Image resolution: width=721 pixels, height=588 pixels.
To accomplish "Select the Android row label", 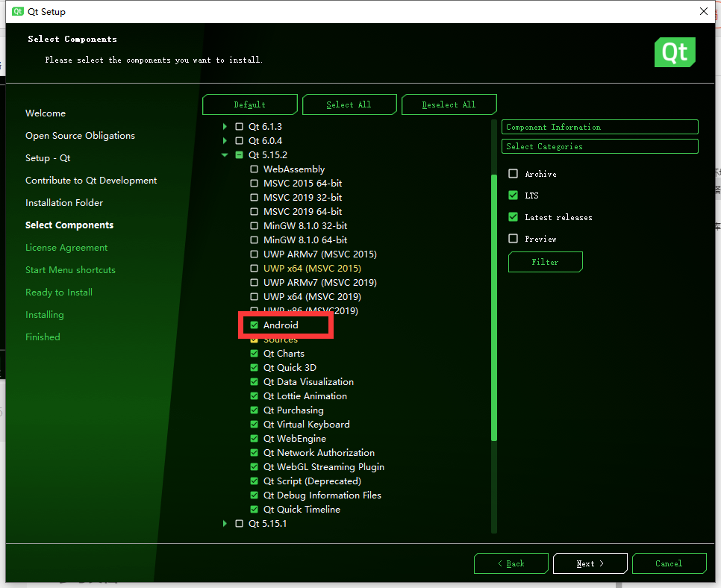I will point(281,325).
